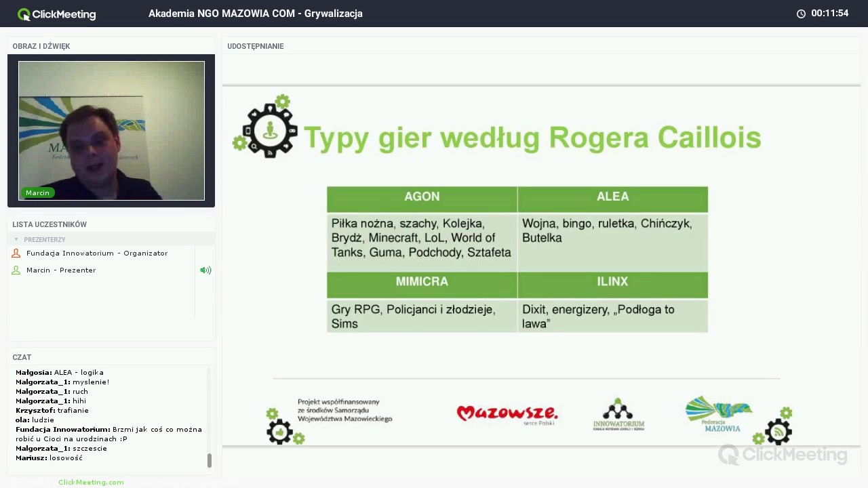Click the cell listing Dixit, energizery
The width and height of the screenshot is (868, 488).
613,316
